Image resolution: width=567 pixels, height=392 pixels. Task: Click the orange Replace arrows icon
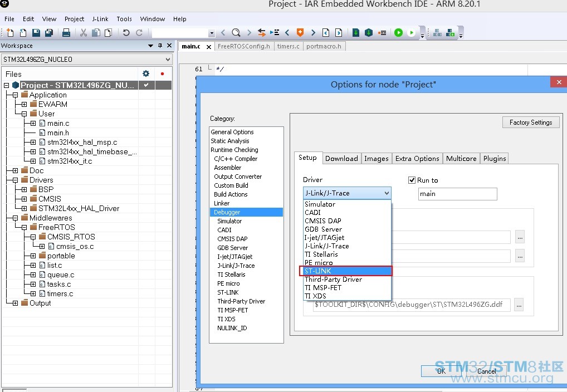tap(262, 32)
